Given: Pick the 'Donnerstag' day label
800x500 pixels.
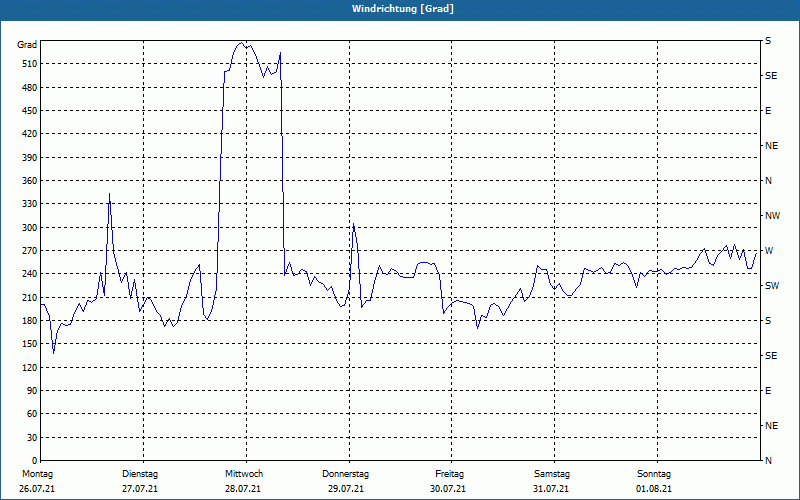Looking at the screenshot, I should (x=345, y=474).
